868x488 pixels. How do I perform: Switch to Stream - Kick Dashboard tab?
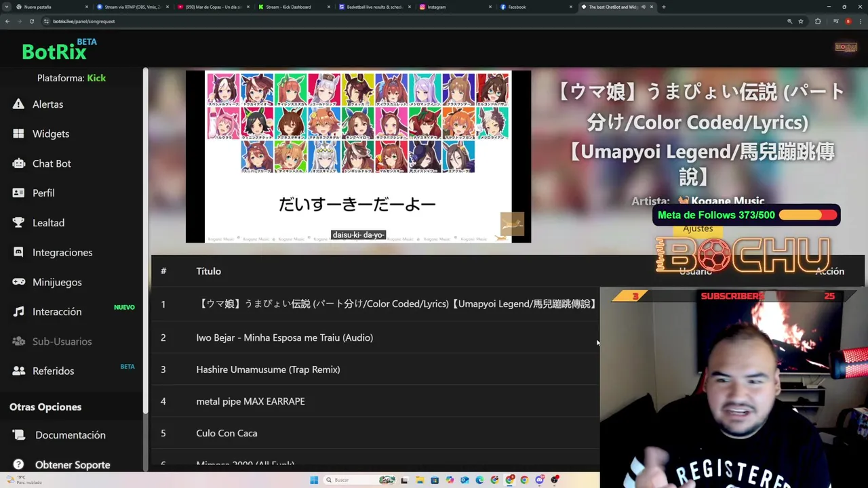tap(293, 7)
